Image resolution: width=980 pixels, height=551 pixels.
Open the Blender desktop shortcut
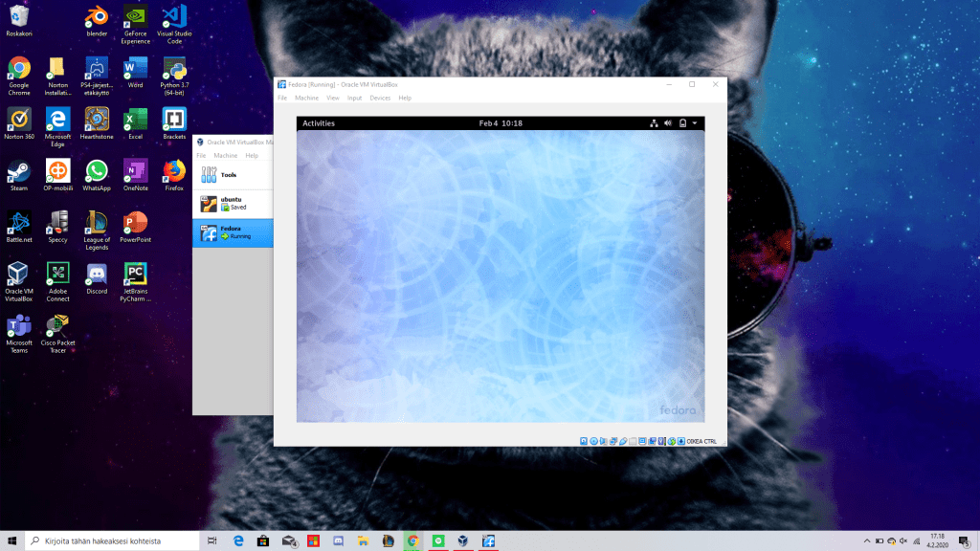[x=97, y=17]
